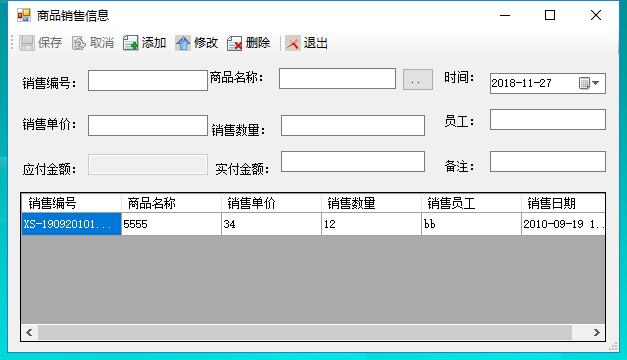Click the 取消 cancel toolbar icon
This screenshot has width=627, height=360.
coord(79,43)
